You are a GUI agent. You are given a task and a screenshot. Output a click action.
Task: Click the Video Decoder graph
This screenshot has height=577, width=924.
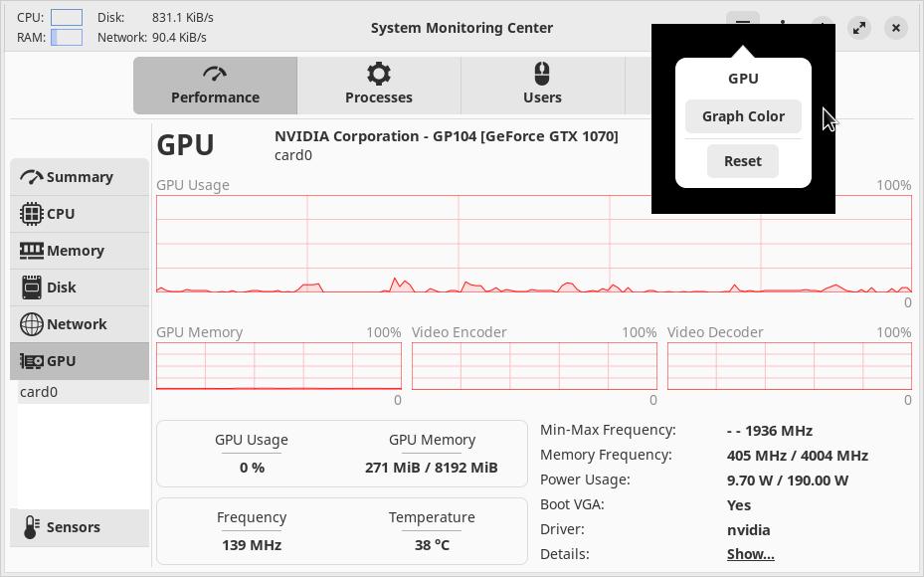[x=789, y=366]
